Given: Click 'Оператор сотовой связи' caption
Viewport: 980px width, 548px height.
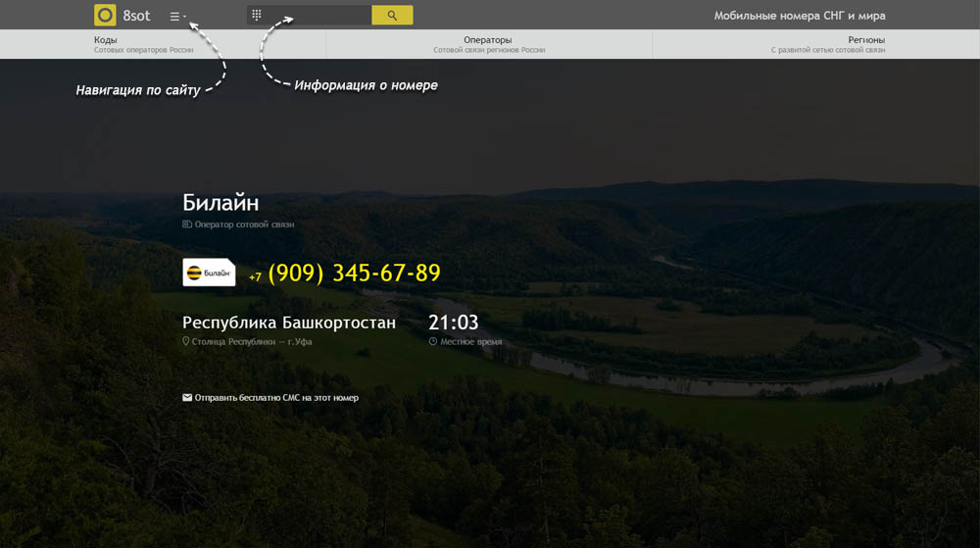Looking at the screenshot, I should [x=244, y=224].
